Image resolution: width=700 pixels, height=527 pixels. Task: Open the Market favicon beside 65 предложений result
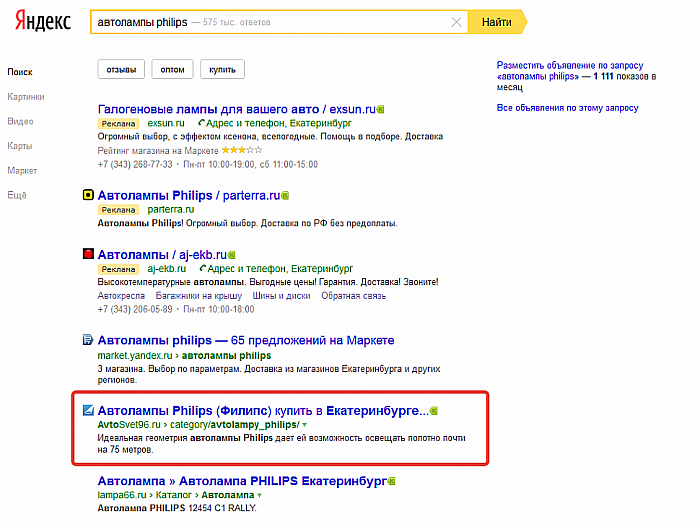point(88,340)
